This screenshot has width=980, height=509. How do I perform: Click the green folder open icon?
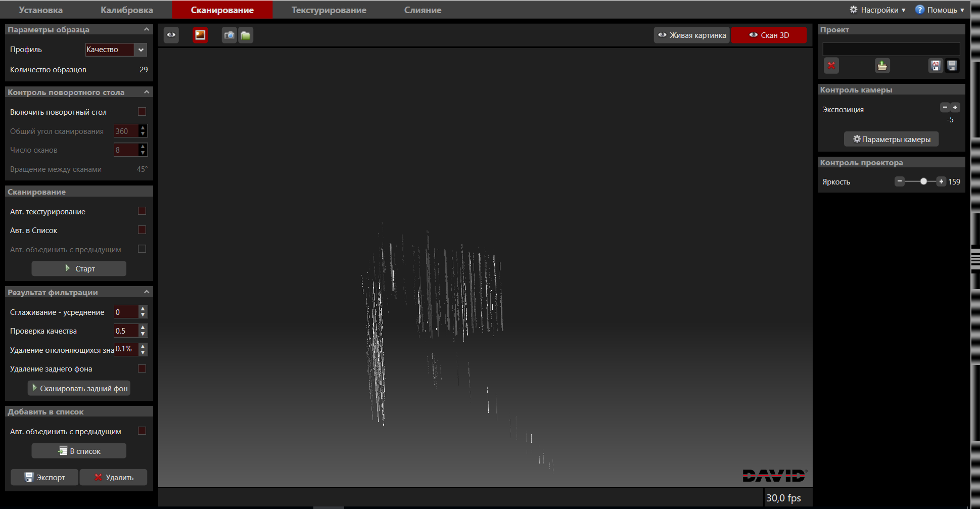pos(246,35)
